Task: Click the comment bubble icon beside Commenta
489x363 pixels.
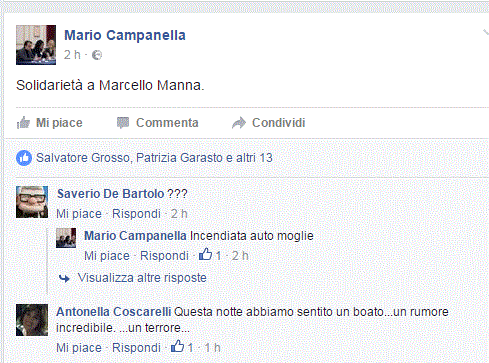Action: pyautogui.click(x=123, y=123)
